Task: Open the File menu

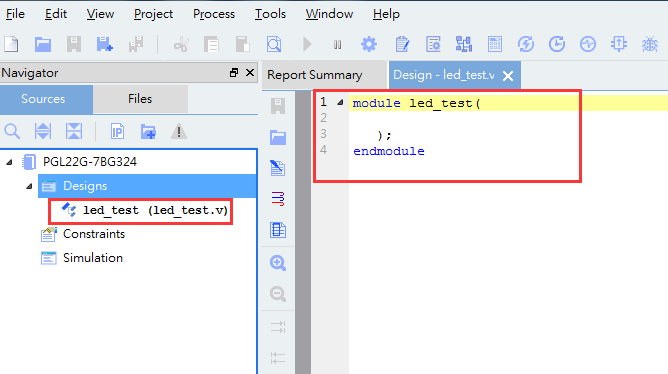Action: [x=15, y=14]
